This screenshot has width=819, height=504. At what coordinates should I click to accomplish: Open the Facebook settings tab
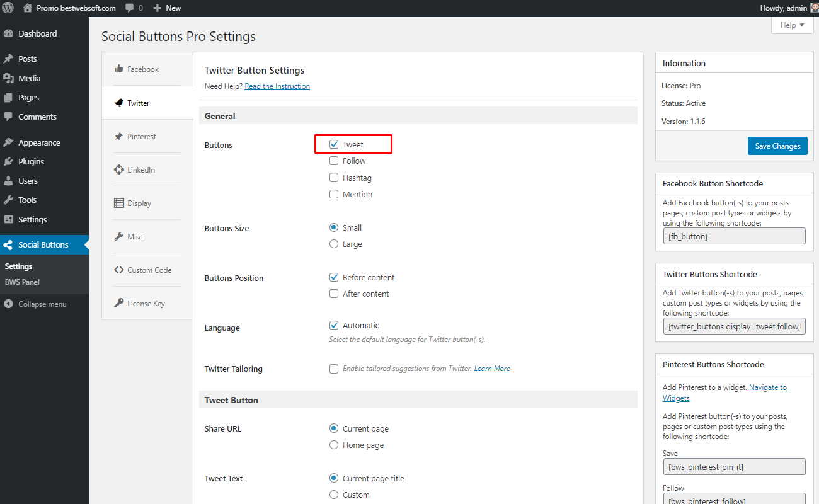coord(147,69)
